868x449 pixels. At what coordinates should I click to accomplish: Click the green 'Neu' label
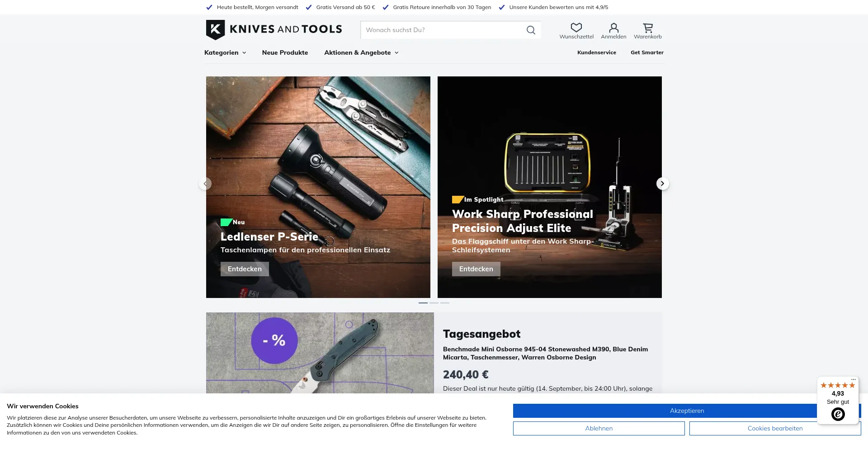239,222
